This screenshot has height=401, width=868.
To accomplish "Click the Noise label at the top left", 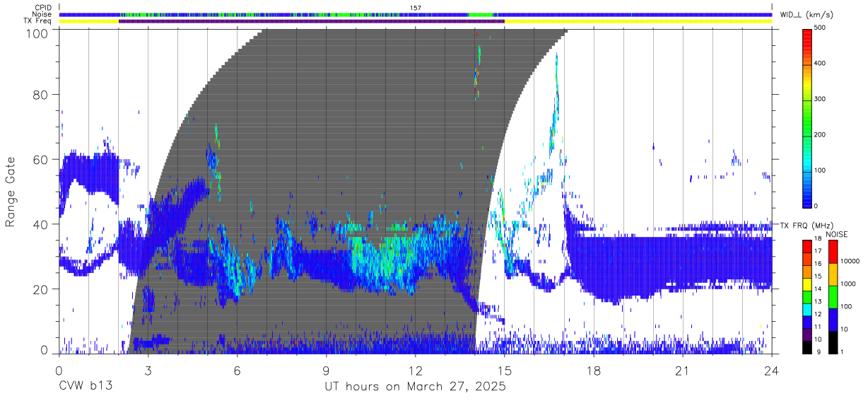I will 42,14.
